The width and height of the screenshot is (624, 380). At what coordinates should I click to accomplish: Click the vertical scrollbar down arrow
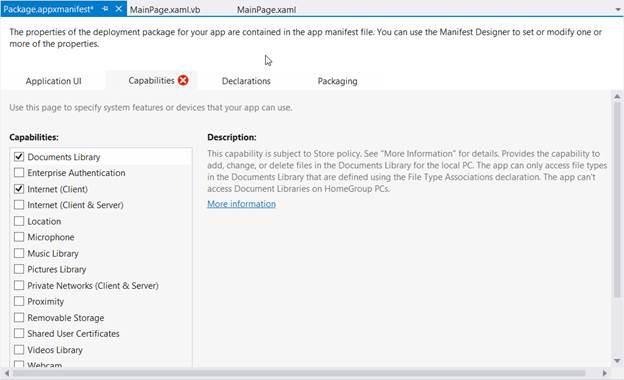pyautogui.click(x=617, y=361)
